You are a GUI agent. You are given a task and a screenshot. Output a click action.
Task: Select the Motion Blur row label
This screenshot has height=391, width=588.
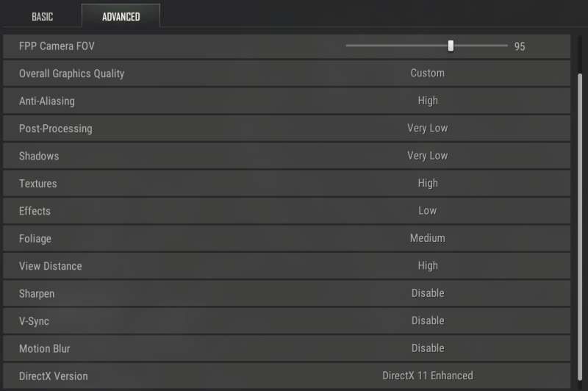pyautogui.click(x=44, y=348)
